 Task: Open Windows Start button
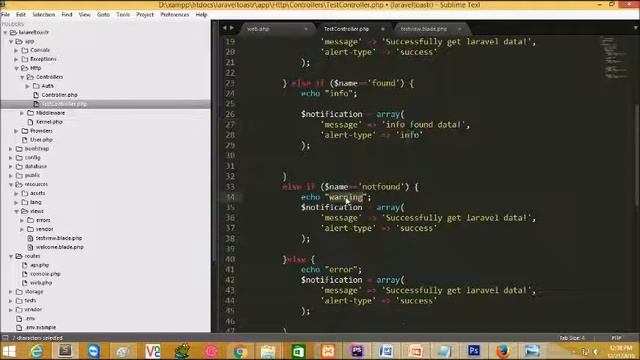click(9, 351)
